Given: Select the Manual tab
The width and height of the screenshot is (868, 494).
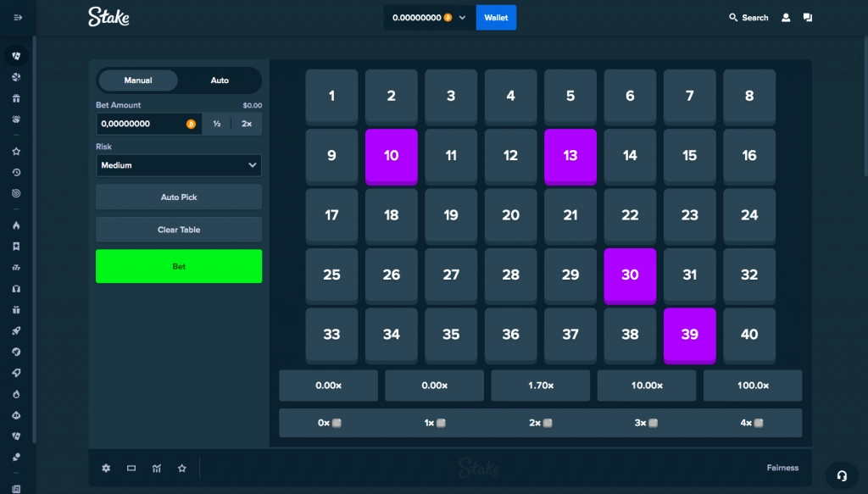Looking at the screenshot, I should [x=138, y=80].
